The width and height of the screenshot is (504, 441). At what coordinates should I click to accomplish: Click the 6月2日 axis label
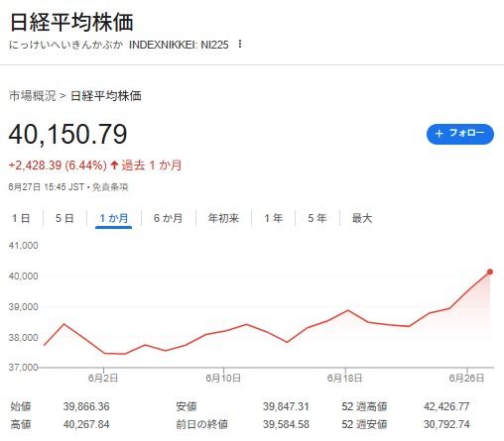103,379
